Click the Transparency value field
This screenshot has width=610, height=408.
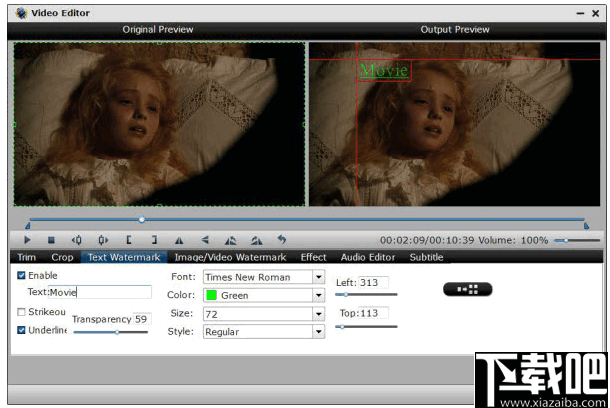click(x=142, y=319)
